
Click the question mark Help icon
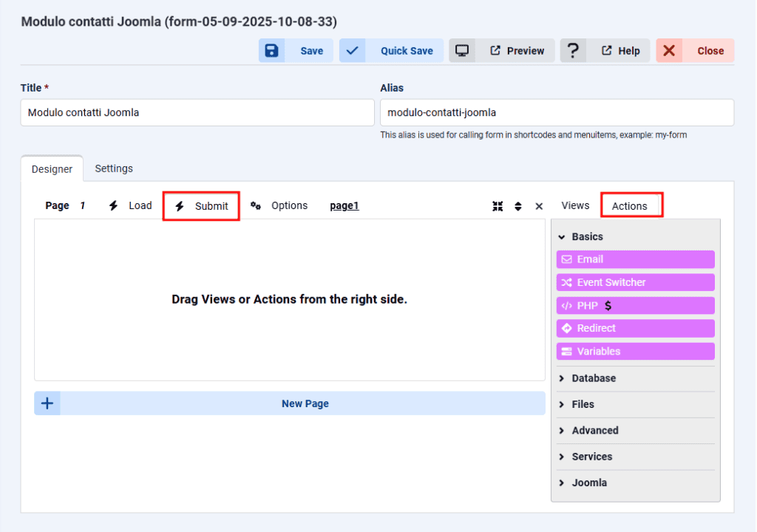pyautogui.click(x=573, y=51)
